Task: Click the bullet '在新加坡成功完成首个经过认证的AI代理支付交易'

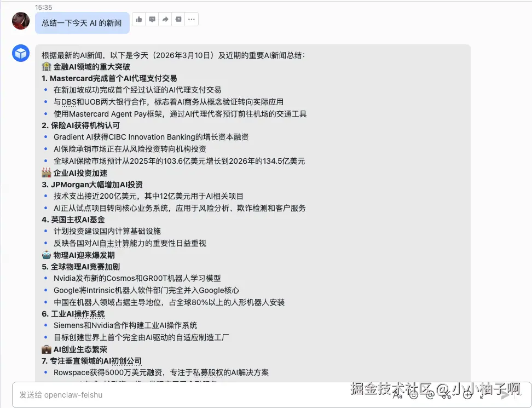Action: click(x=137, y=90)
